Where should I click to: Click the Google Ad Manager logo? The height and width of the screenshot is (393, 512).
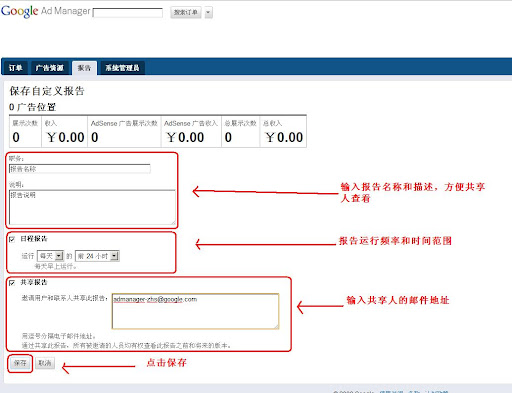point(46,11)
